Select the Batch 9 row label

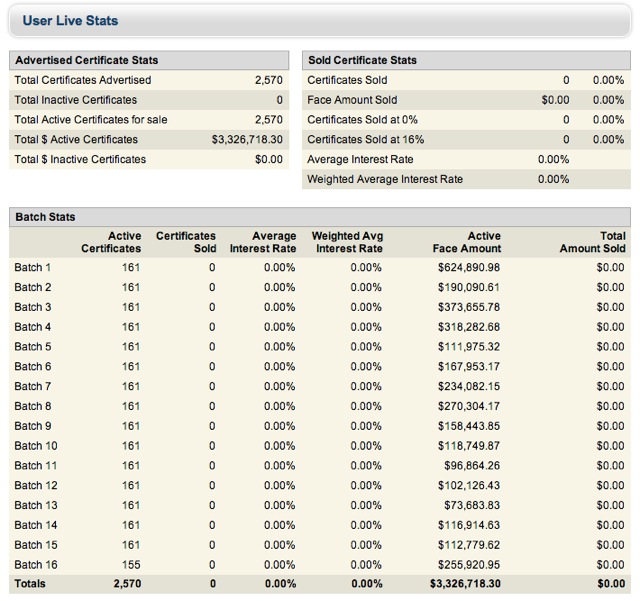click(x=33, y=426)
